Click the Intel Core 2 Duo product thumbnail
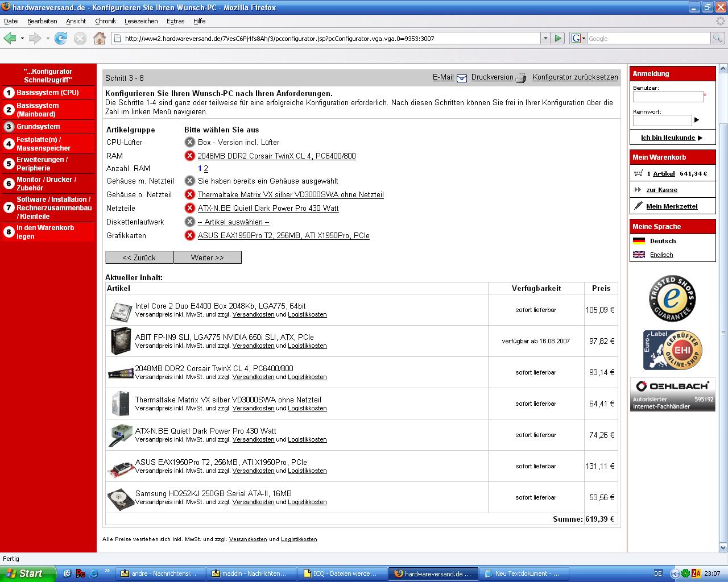The image size is (728, 582). click(120, 310)
